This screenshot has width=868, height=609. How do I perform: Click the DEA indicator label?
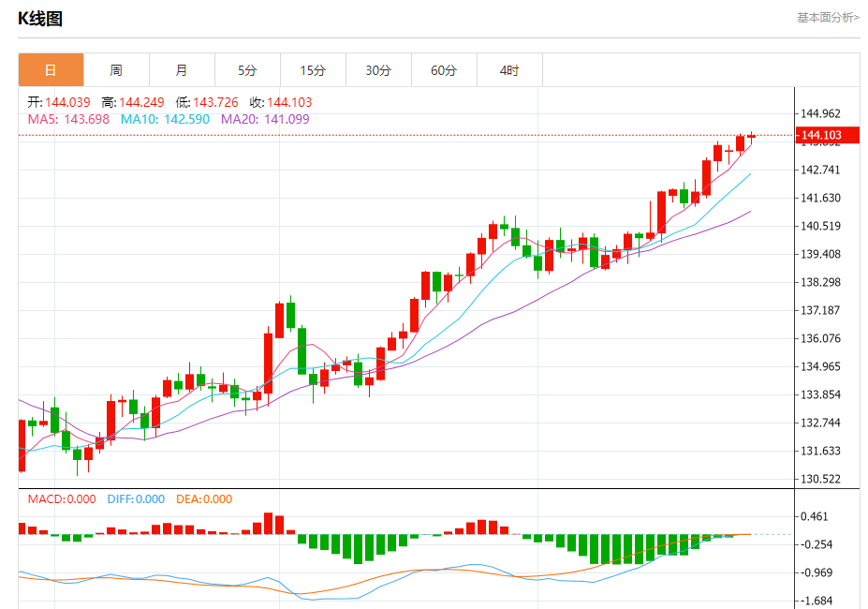203,499
